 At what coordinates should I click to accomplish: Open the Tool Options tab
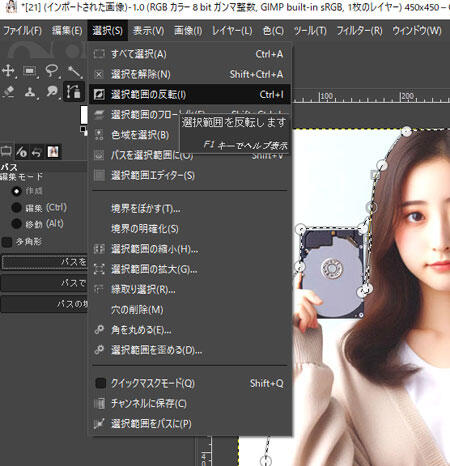tap(6, 152)
